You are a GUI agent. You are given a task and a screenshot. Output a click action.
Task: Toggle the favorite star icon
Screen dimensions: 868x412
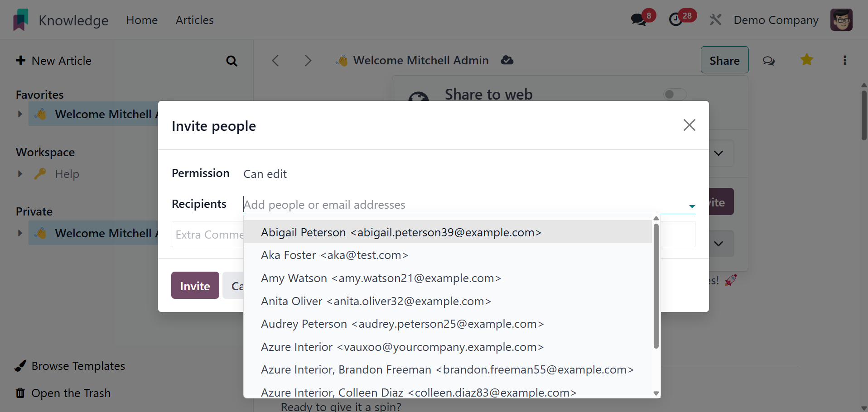[x=806, y=60]
